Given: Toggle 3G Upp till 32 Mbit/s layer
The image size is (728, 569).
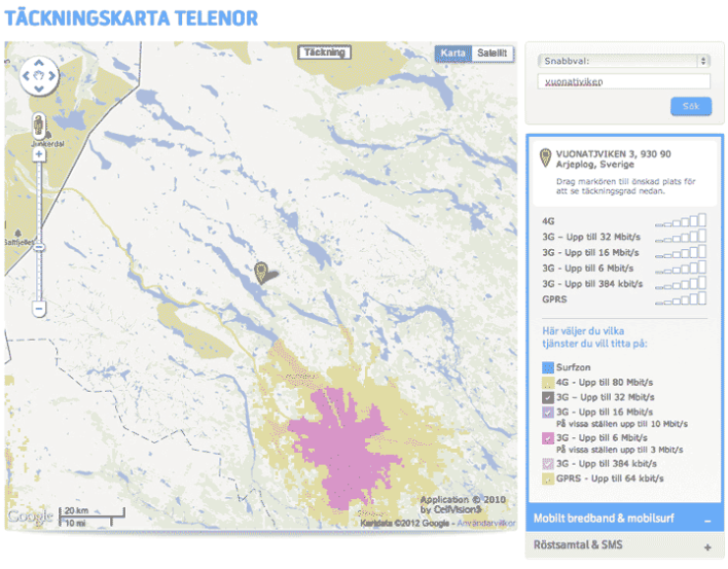Looking at the screenshot, I should (548, 398).
